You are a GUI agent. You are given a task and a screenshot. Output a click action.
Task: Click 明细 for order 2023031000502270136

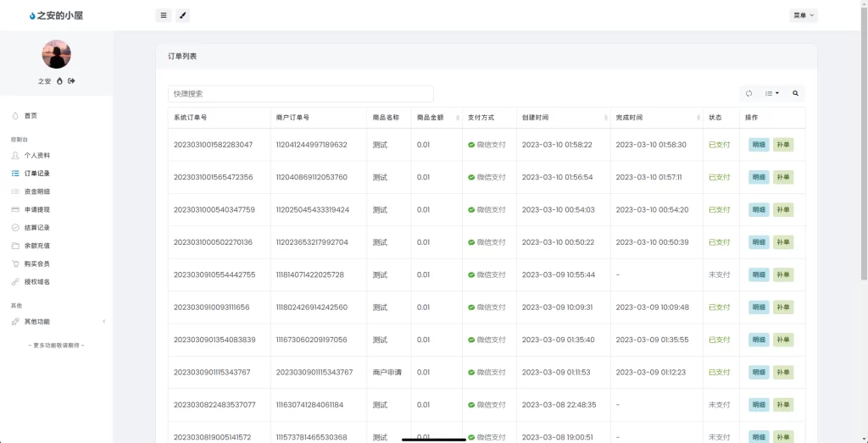pos(759,242)
